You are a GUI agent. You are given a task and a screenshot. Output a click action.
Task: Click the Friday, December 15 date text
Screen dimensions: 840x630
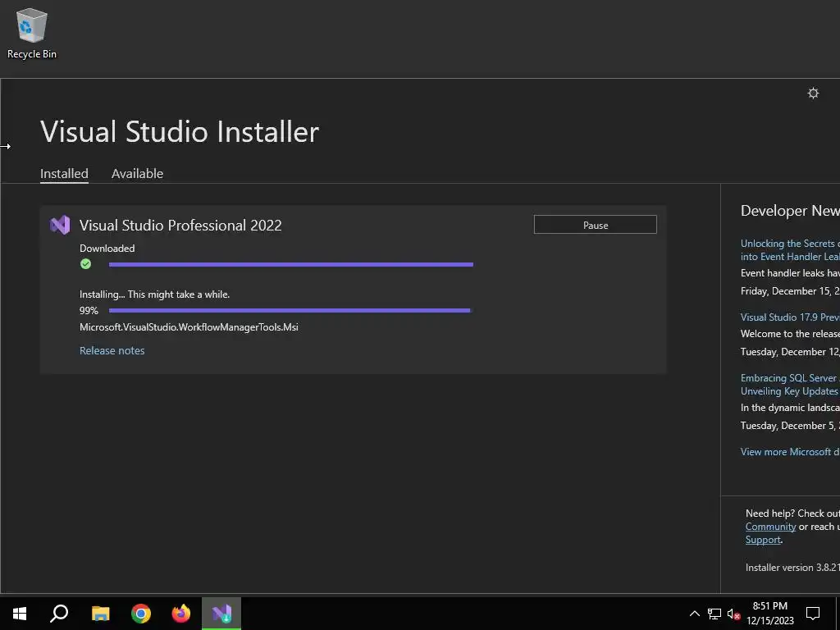coord(790,291)
